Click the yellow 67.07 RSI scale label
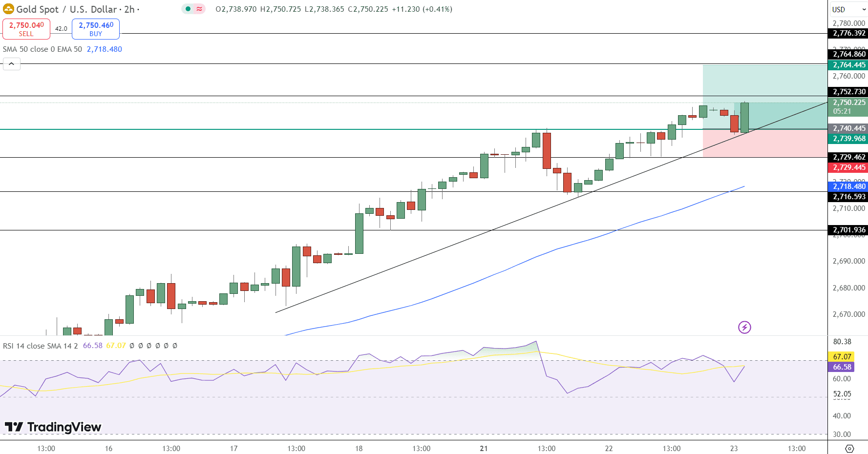868x454 pixels. coord(842,357)
